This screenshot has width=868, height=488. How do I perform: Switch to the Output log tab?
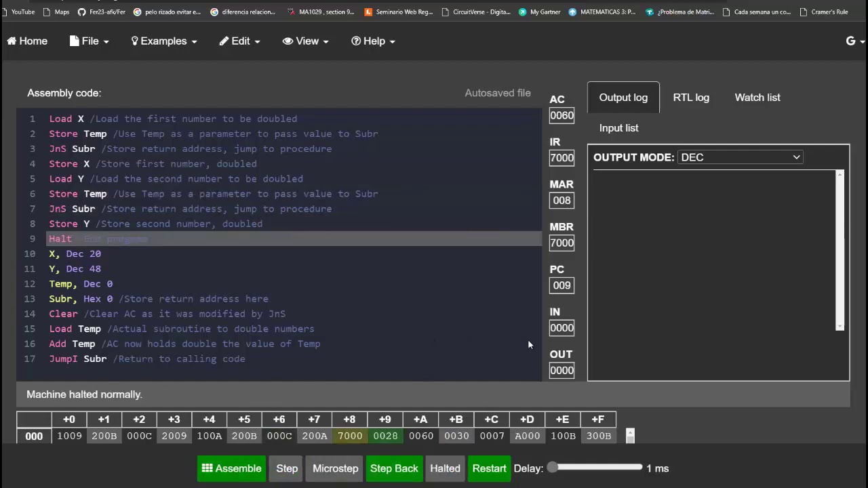pos(623,98)
